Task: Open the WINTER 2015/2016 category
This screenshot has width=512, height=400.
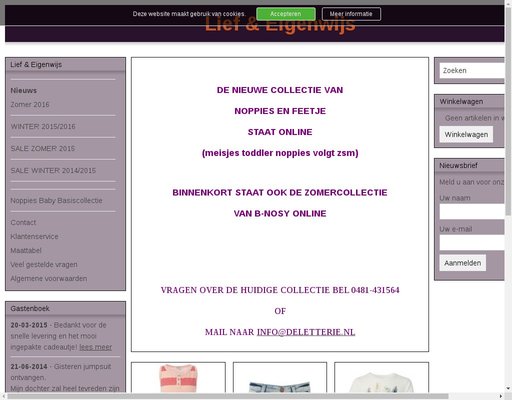Action: pos(43,126)
